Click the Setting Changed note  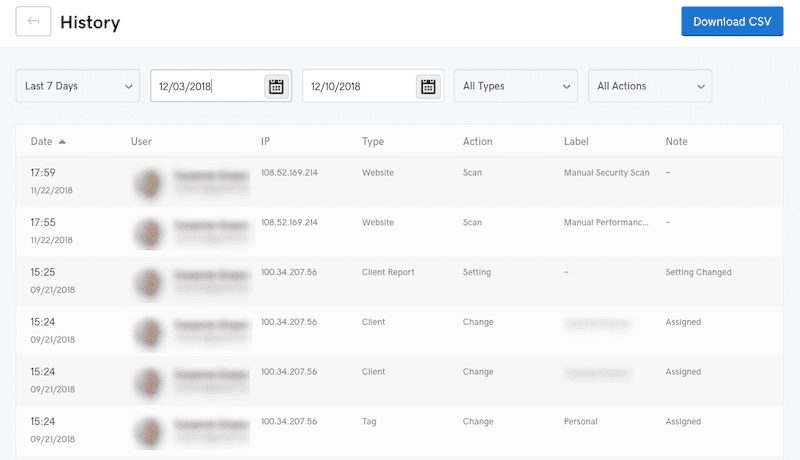pyautogui.click(x=698, y=272)
